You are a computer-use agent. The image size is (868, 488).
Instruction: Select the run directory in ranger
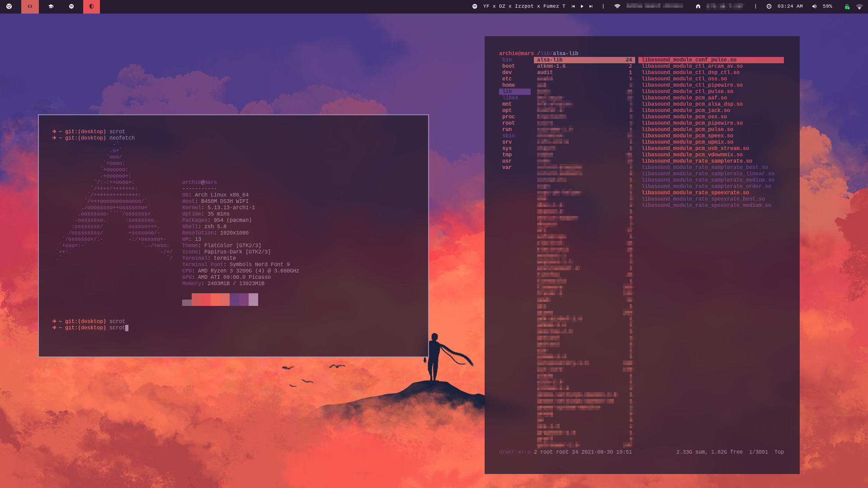point(507,129)
